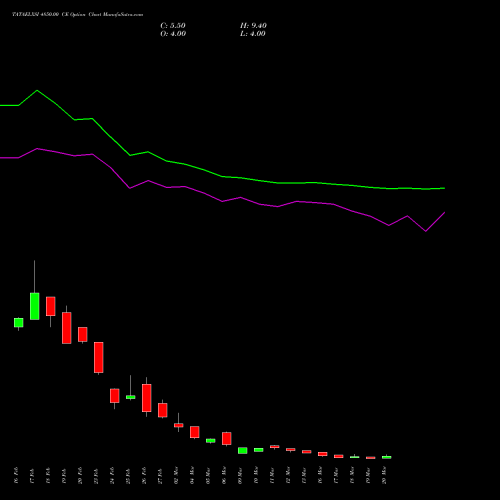Click the open value O: 4.00
This screenshot has width=500, height=500.
pyautogui.click(x=173, y=34)
